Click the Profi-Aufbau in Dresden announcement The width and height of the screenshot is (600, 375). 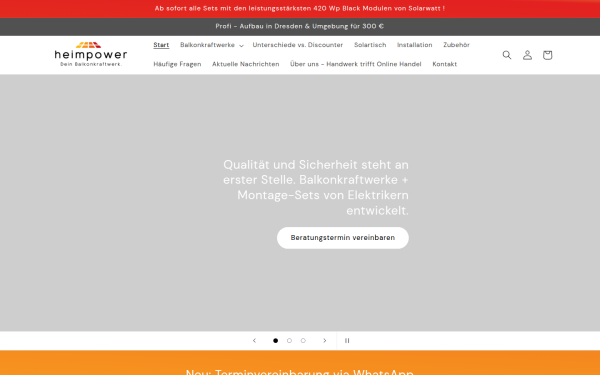click(x=300, y=26)
